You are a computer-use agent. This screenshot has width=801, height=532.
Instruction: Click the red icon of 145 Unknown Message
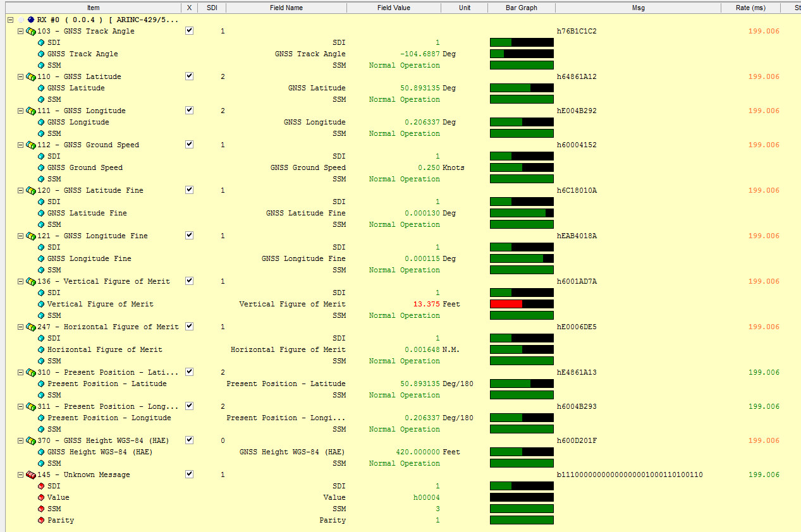[30, 475]
